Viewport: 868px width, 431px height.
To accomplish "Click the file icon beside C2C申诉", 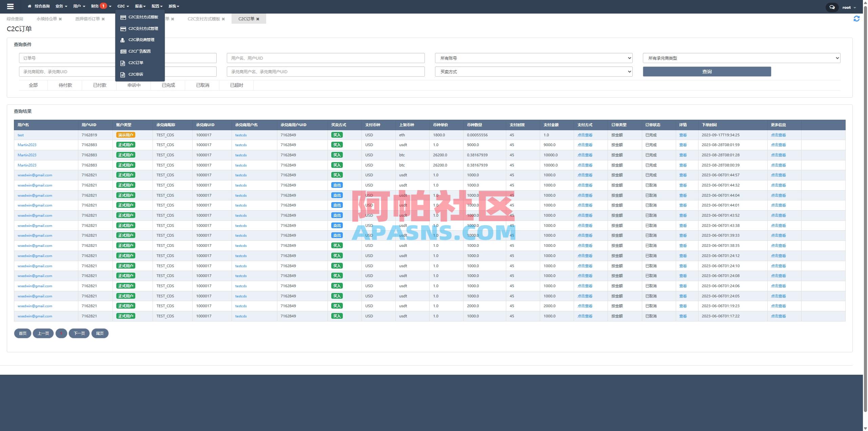I will tap(123, 74).
